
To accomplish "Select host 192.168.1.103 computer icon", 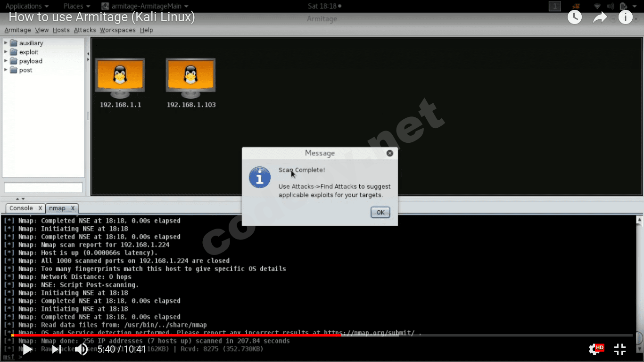I will (190, 78).
